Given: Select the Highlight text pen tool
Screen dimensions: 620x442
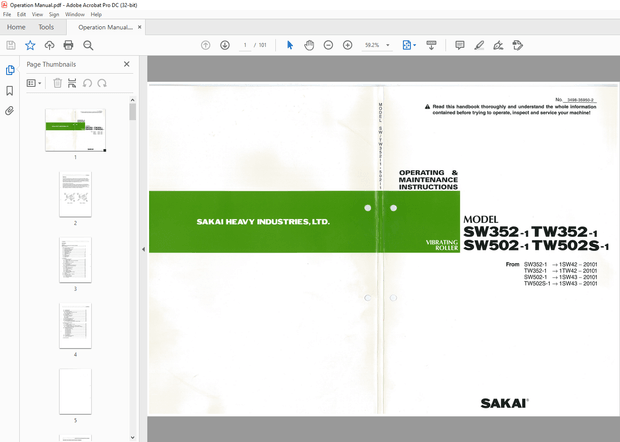Looking at the screenshot, I should tap(479, 45).
